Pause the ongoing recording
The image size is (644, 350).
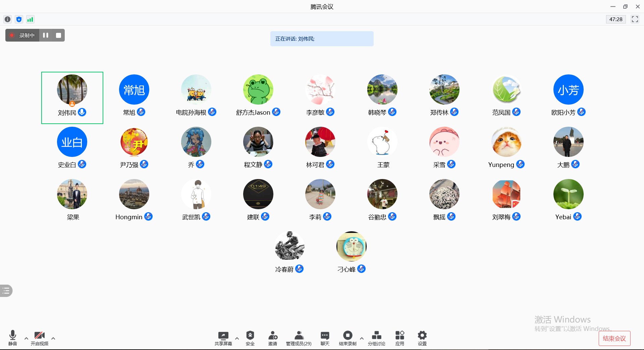click(46, 35)
